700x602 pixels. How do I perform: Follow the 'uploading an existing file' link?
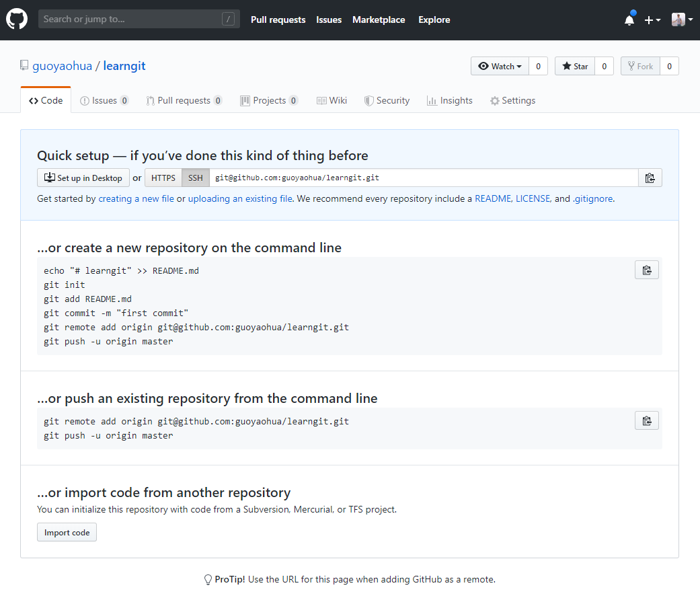tap(240, 199)
